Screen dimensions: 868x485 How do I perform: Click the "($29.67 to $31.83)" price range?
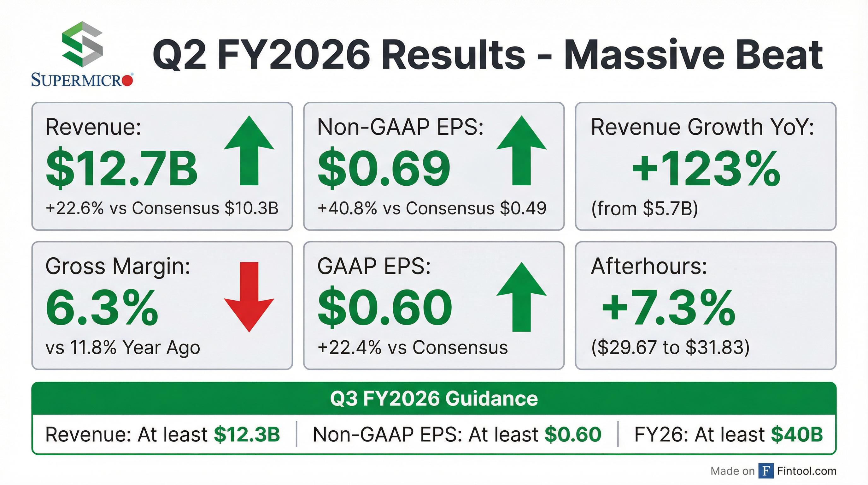click(x=671, y=347)
